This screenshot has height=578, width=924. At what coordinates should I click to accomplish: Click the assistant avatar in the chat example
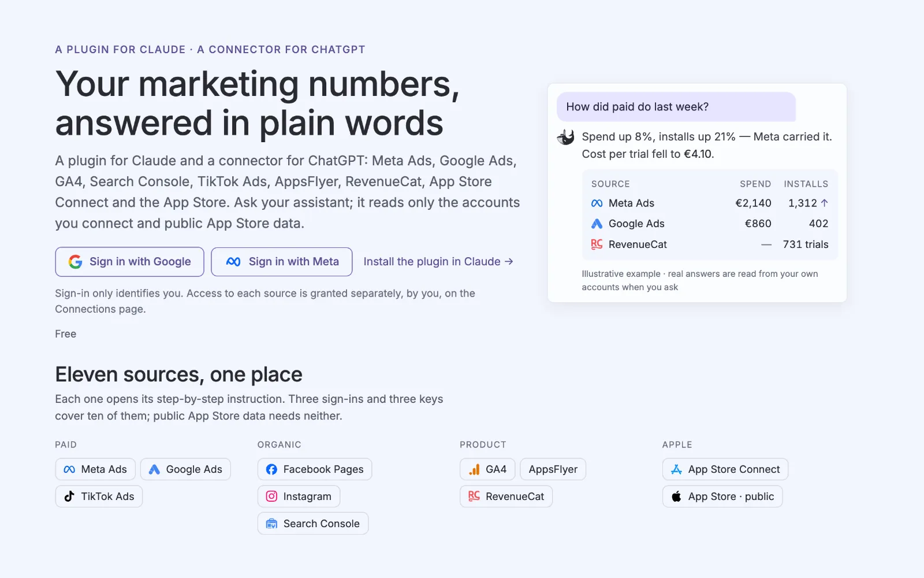[565, 137]
